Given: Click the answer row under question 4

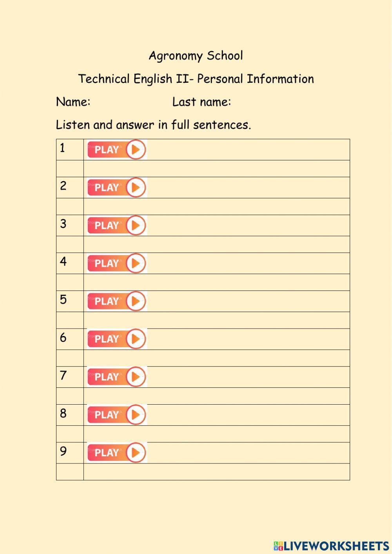Looking at the screenshot, I should (216, 282).
